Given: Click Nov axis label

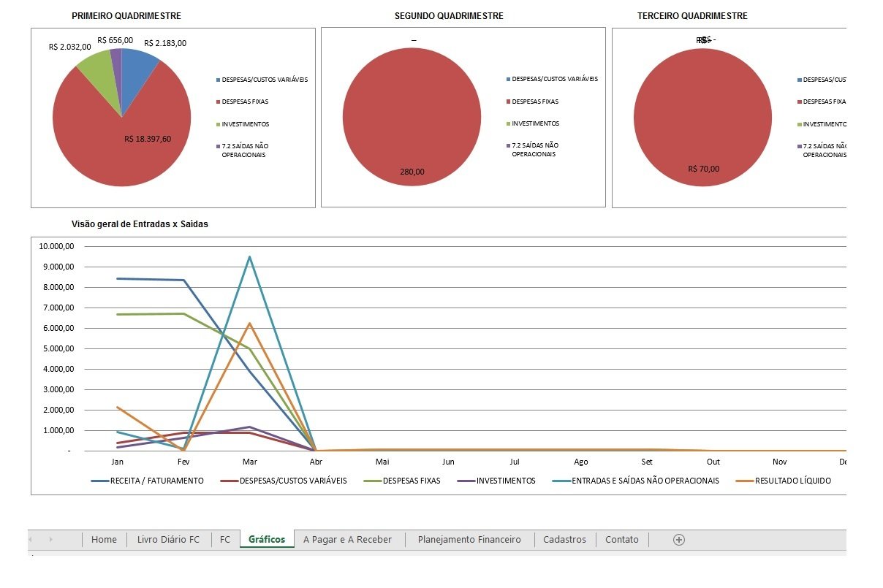Looking at the screenshot, I should 780,462.
